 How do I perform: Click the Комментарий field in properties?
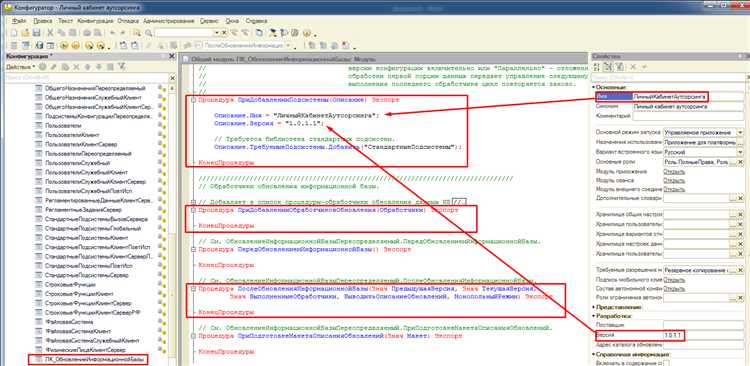pyautogui.click(x=689, y=116)
